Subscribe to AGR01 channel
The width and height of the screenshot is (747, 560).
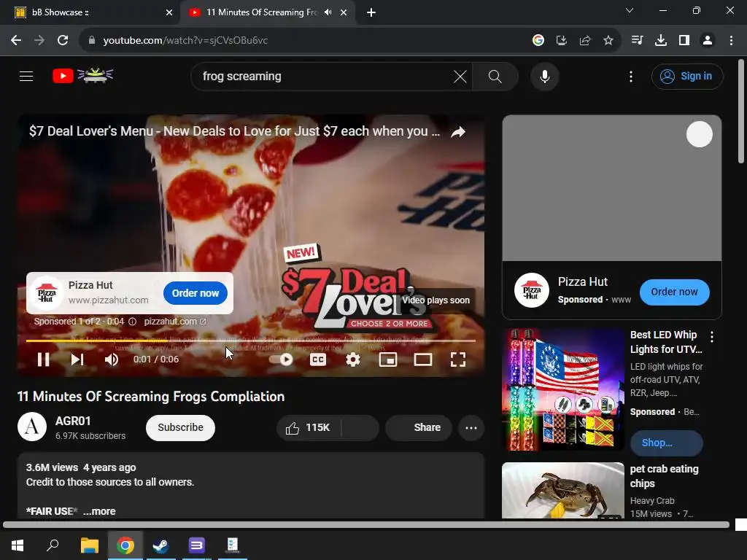(180, 427)
